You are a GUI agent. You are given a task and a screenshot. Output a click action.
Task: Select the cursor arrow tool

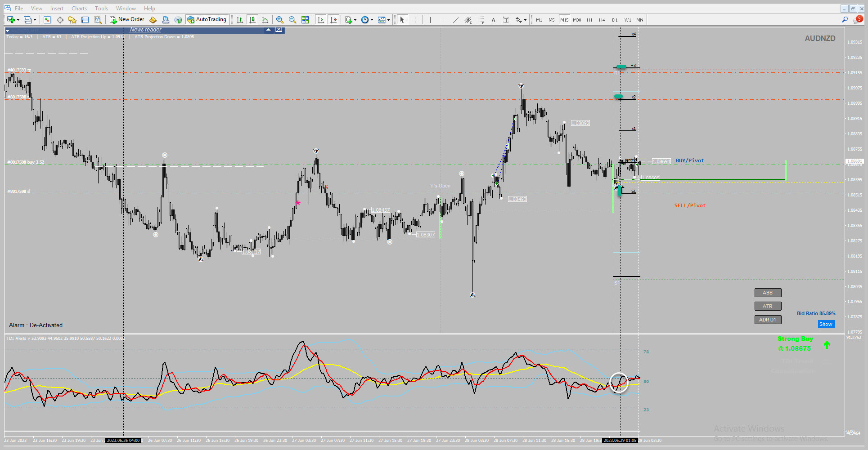(x=402, y=20)
